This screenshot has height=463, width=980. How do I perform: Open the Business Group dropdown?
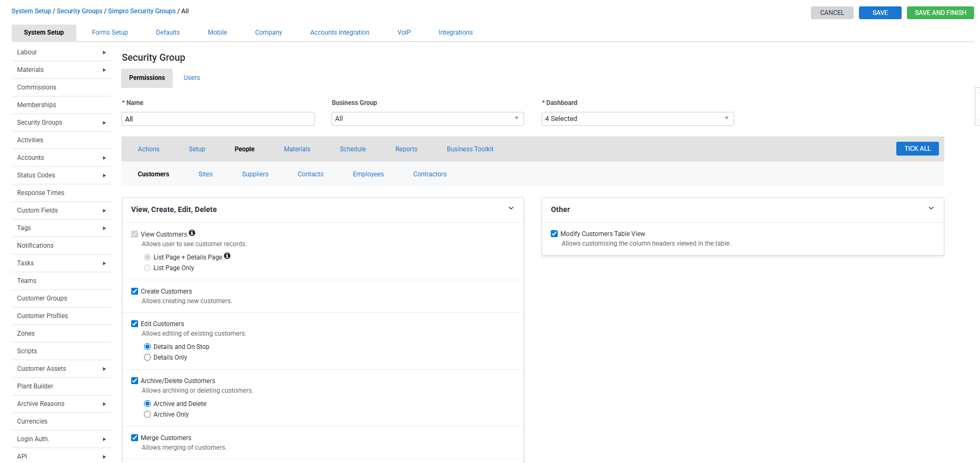[x=427, y=119]
